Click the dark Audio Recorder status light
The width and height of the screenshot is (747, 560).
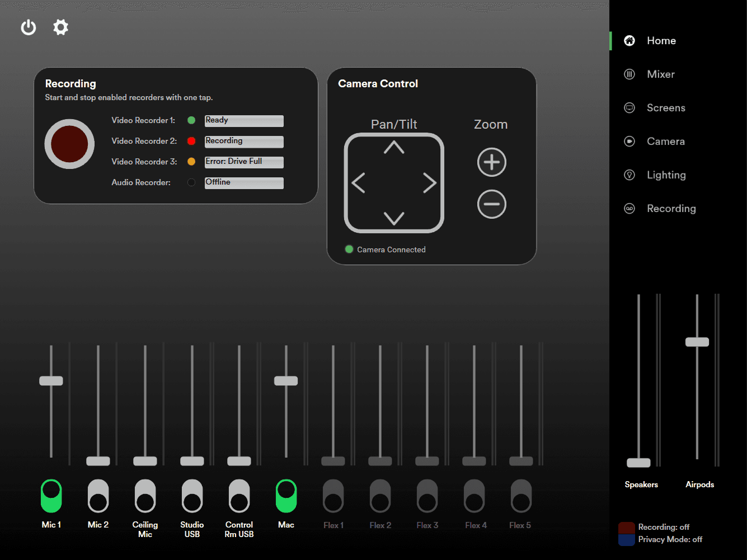191,182
